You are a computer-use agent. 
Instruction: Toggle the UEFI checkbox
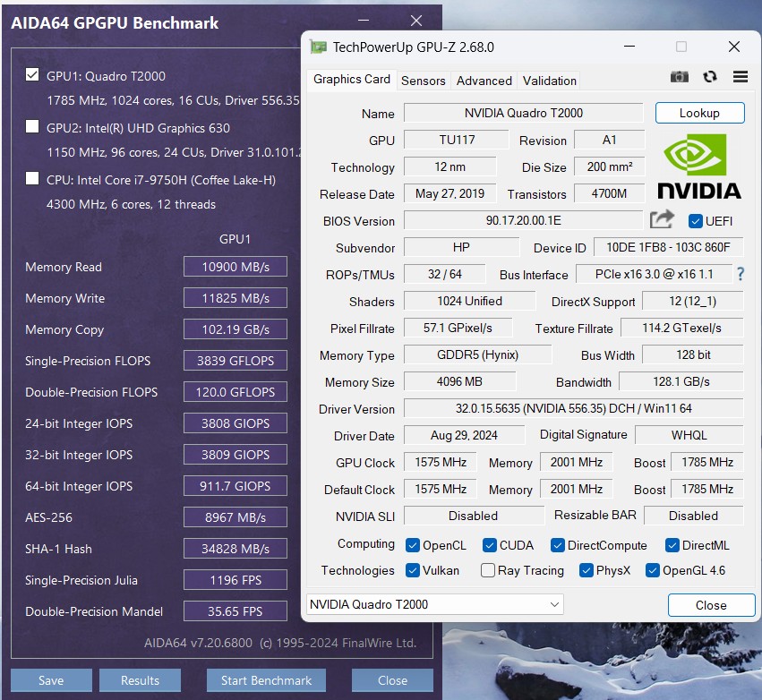pos(696,221)
